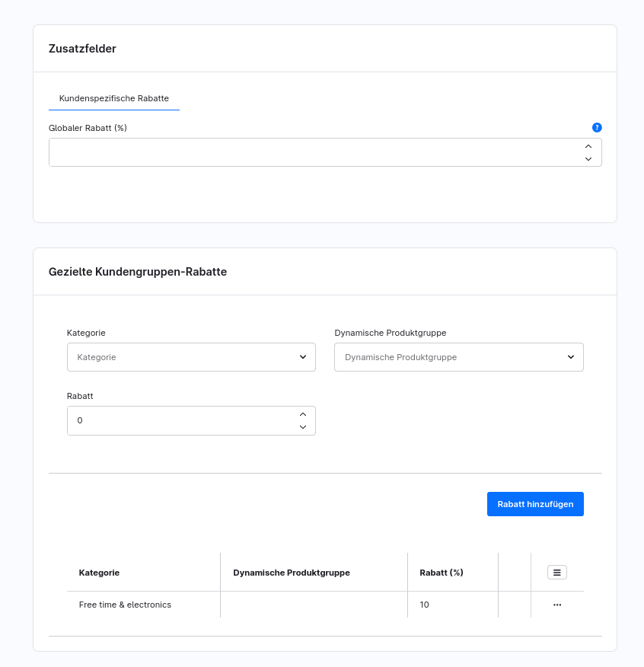644x667 pixels.
Task: Open the three-dots menu for Free time & electronics
Action: tap(556, 605)
